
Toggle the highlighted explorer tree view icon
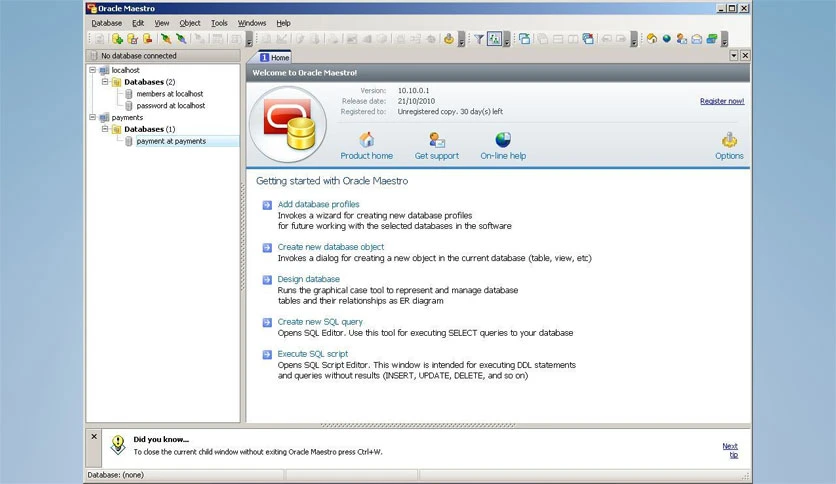tap(494, 39)
